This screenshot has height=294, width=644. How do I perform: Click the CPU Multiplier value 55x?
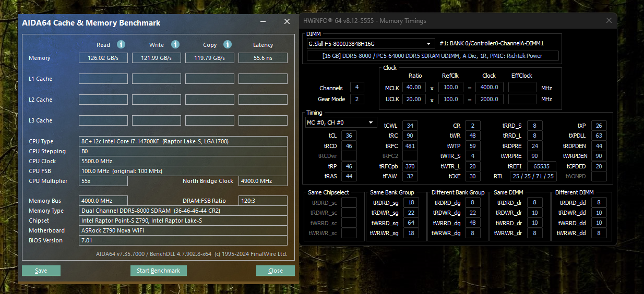(x=103, y=181)
